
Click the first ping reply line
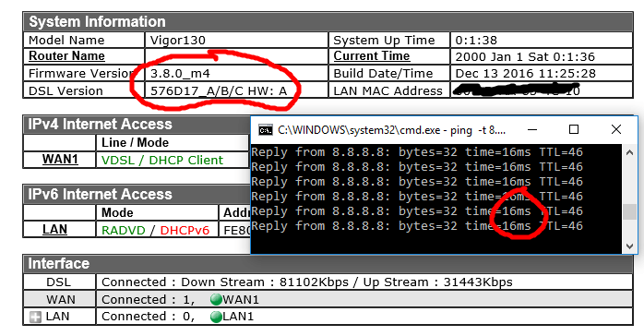417,152
